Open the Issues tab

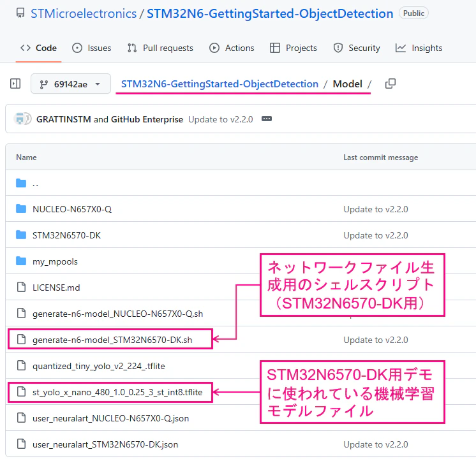click(92, 48)
